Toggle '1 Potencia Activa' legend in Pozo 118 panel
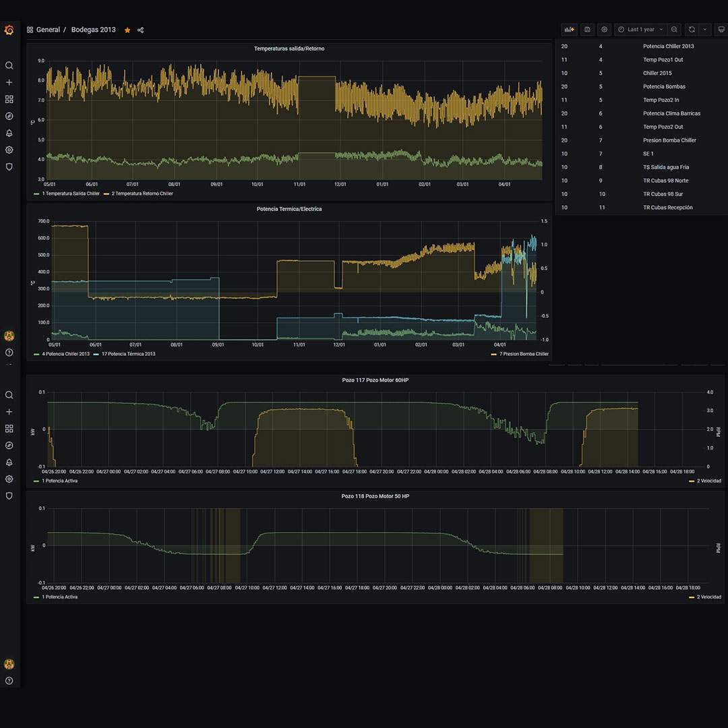 click(59, 597)
